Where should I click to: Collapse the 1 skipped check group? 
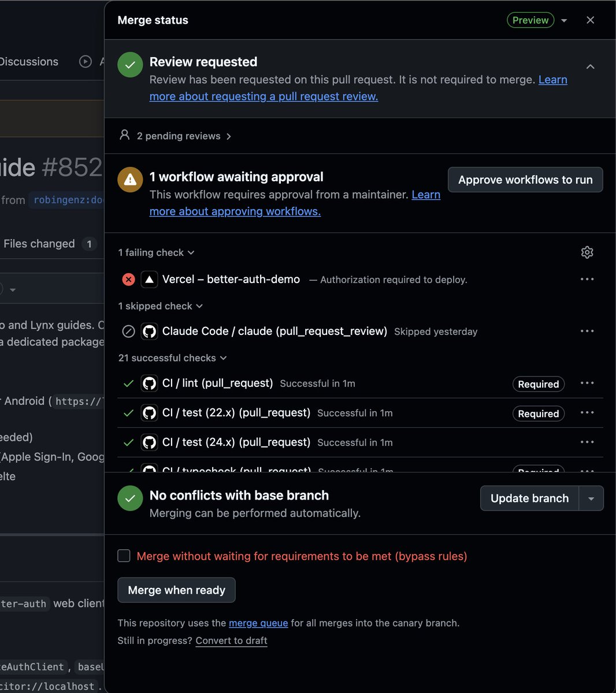coord(160,306)
